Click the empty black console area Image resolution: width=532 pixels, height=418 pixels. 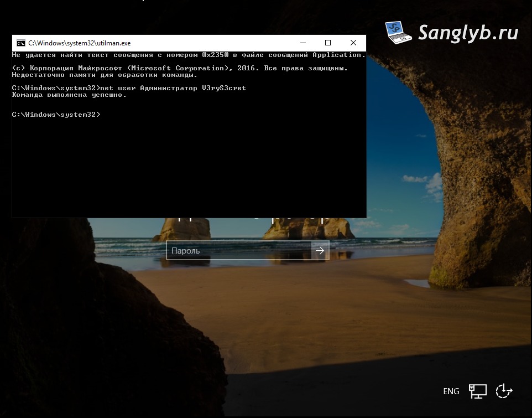click(189, 167)
